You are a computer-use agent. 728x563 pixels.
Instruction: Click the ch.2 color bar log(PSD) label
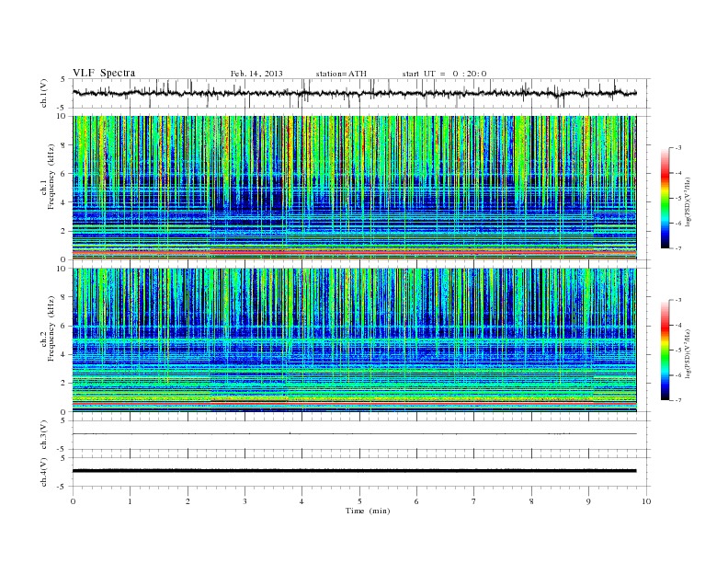[688, 353]
